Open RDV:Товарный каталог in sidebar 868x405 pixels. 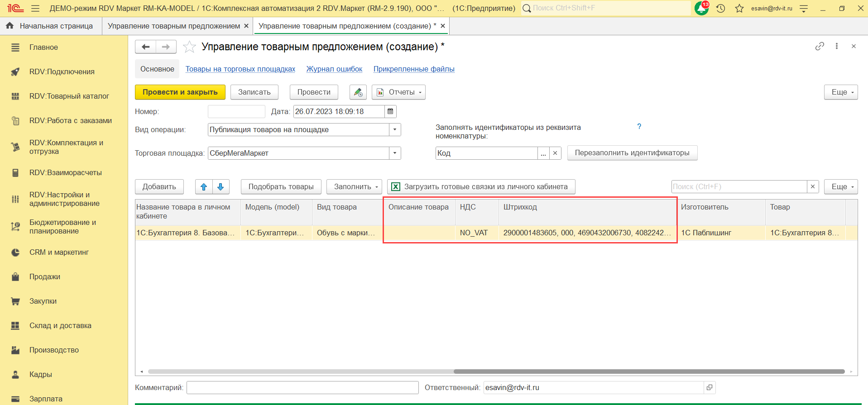[69, 96]
